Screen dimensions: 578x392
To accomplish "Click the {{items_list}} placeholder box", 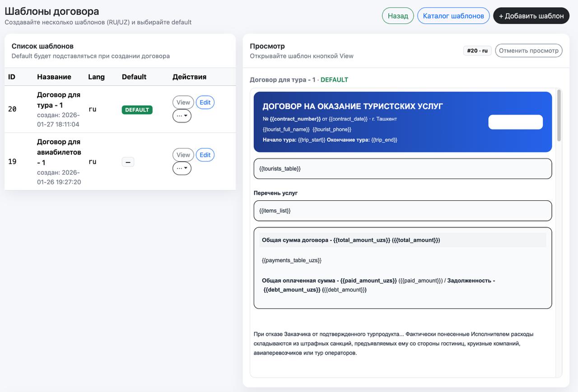I will 402,211.
